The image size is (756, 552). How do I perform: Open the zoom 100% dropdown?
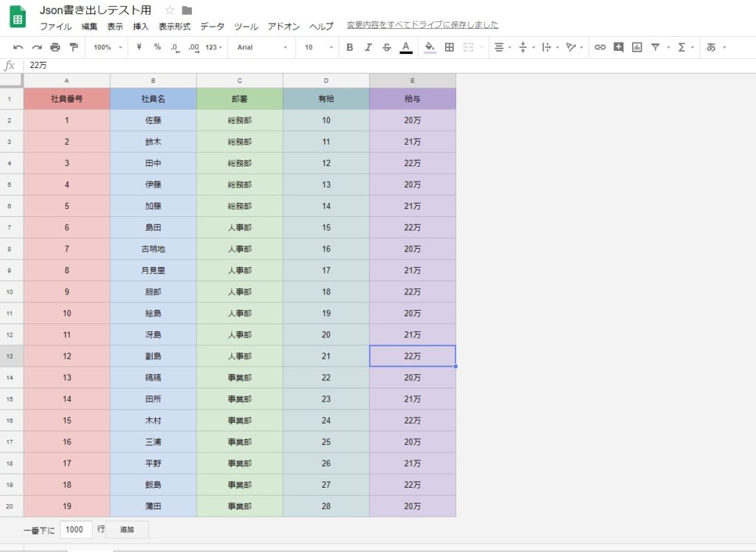(x=108, y=47)
